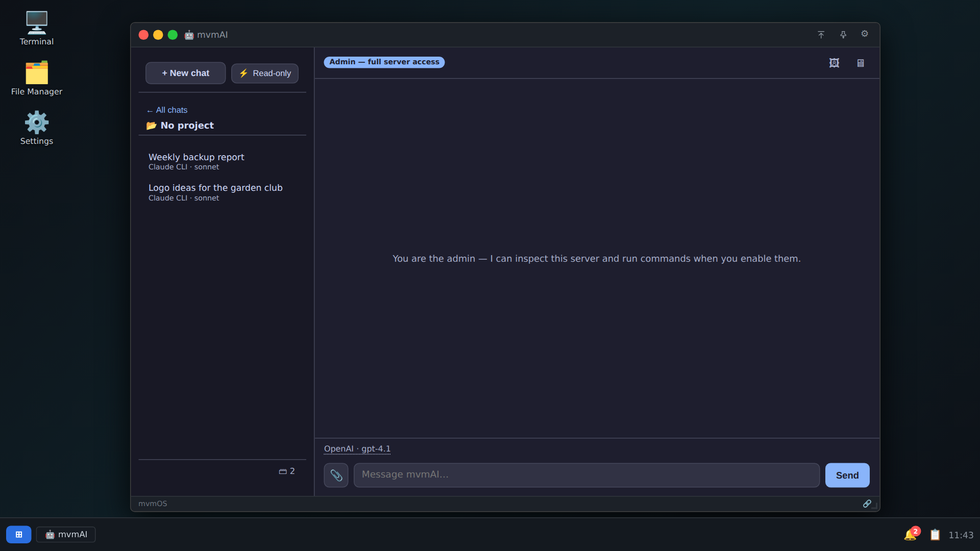Click the mvmOS status bar label
This screenshot has width=980, height=551.
point(153,504)
